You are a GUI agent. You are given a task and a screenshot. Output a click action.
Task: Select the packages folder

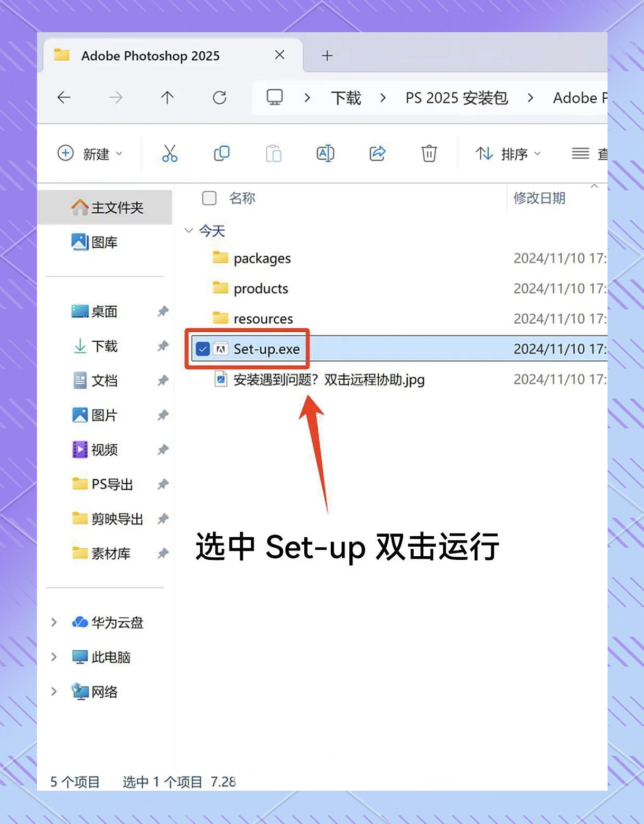tap(262, 258)
